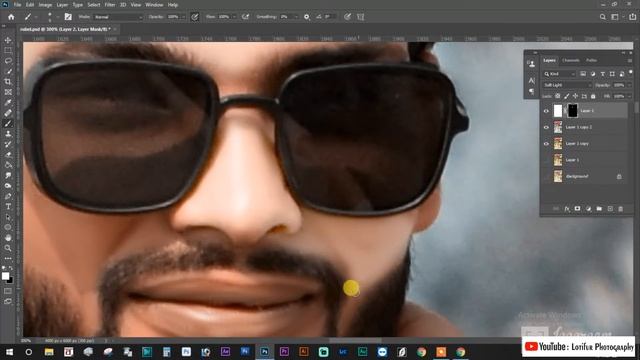Filter layers by type layers icon
640x360 pixels.
602,74
